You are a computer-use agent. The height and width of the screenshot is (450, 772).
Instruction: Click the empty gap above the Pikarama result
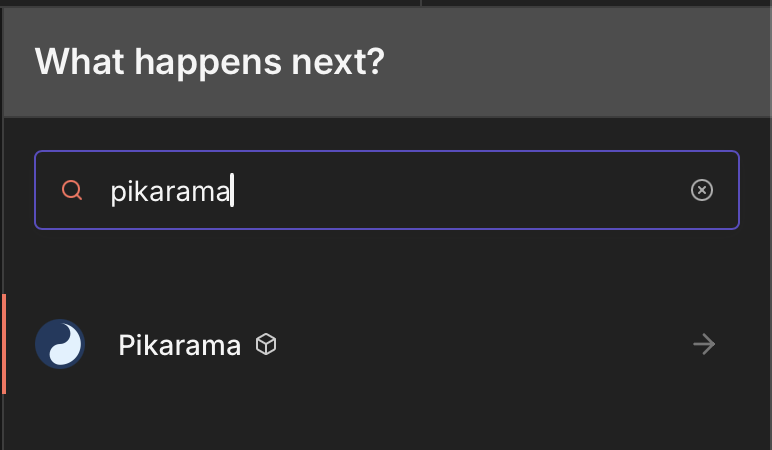[387, 262]
